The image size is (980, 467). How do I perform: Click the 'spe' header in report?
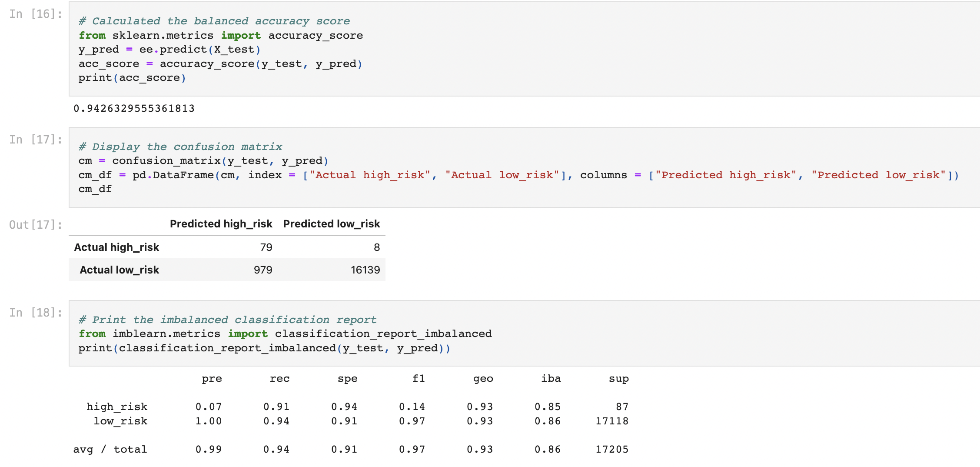tap(348, 379)
